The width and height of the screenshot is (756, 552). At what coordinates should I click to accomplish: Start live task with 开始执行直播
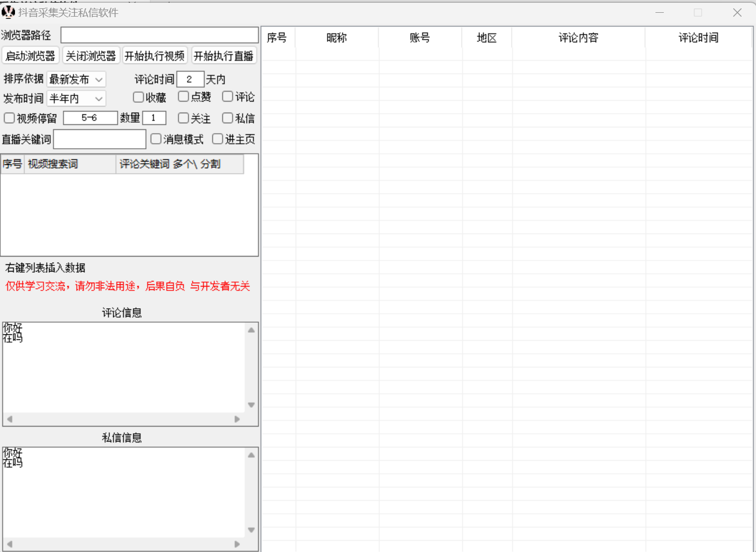(x=224, y=56)
